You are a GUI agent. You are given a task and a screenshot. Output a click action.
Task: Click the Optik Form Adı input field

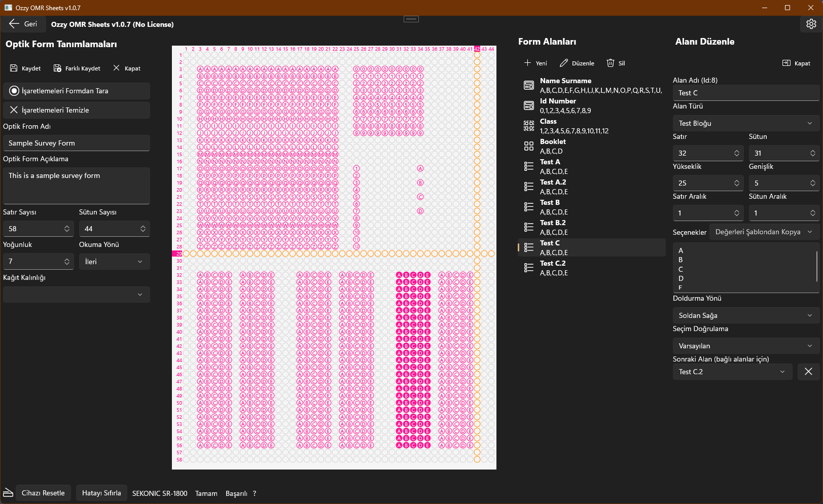coord(77,143)
